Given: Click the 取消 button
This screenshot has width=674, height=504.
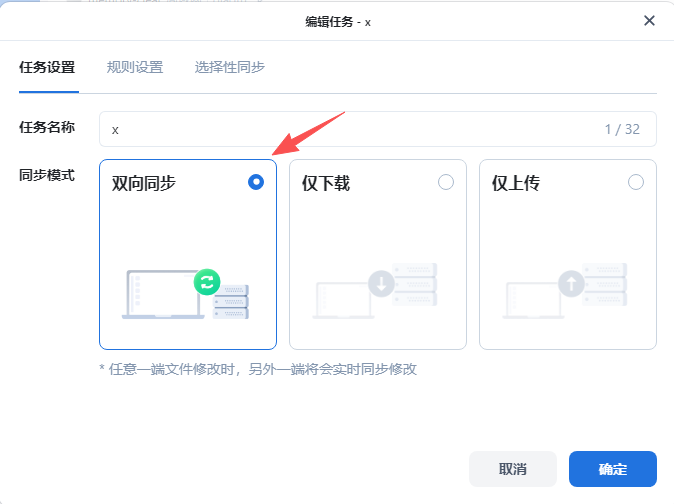Looking at the screenshot, I should [x=513, y=469].
